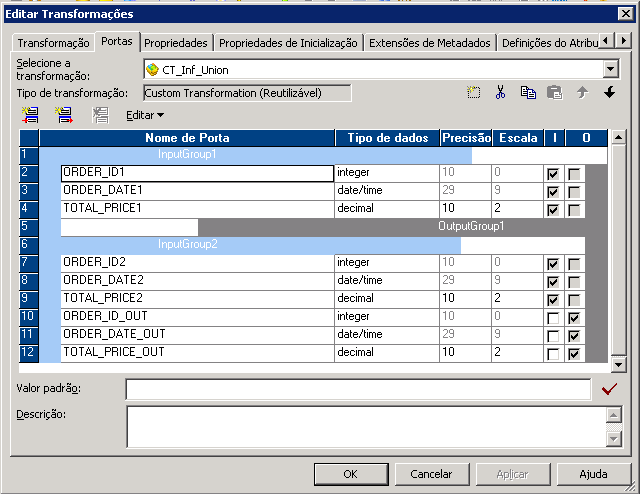Switch to the Propriedades tab
Screen dimensions: 640x494
click(176, 43)
